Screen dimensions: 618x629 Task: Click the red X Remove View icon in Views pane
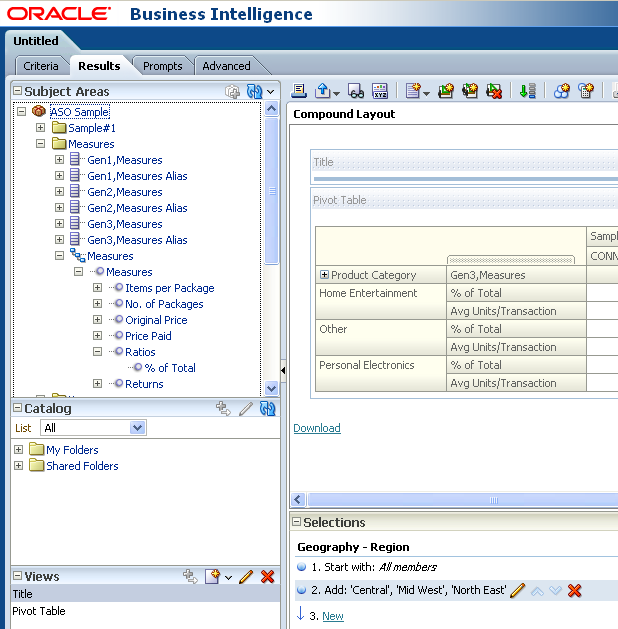click(267, 576)
